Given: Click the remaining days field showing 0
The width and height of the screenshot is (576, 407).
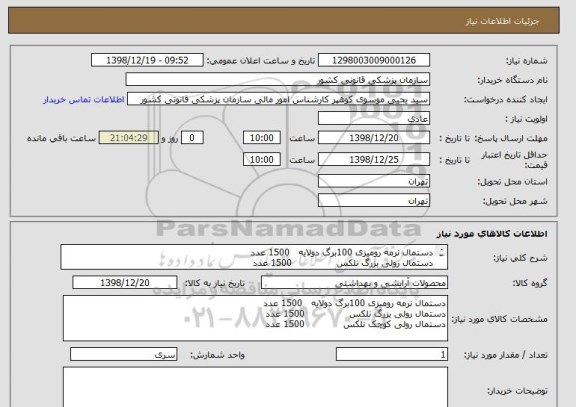Looking at the screenshot, I should tap(192, 138).
